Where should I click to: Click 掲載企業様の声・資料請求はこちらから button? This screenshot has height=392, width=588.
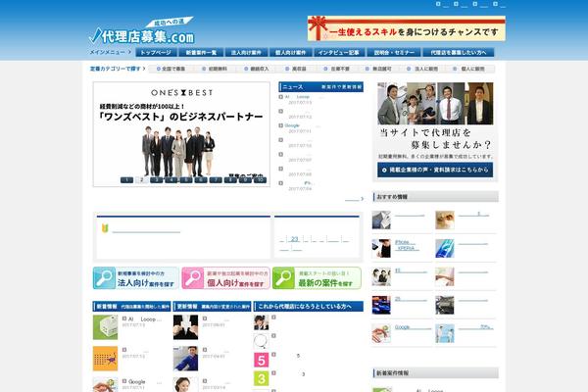[x=435, y=170]
